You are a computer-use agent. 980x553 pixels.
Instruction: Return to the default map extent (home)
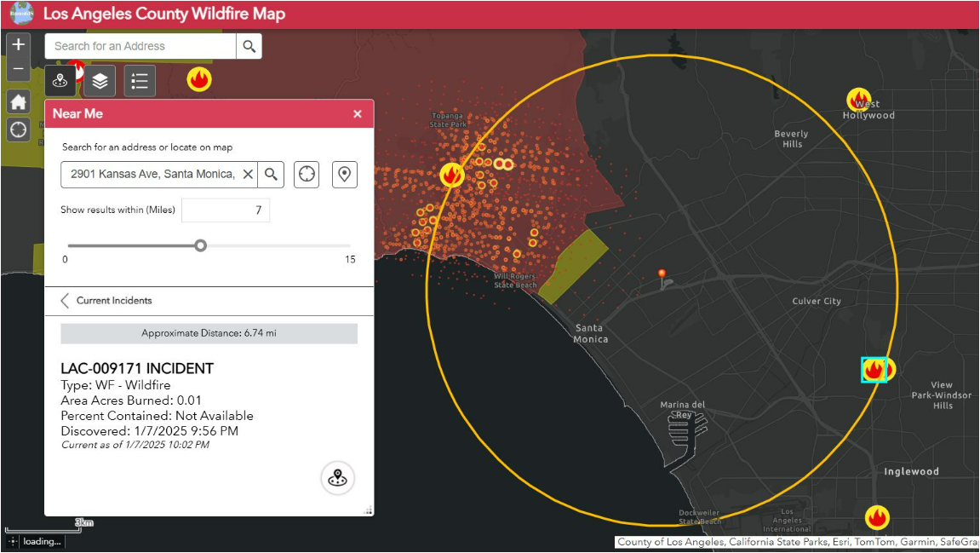[18, 101]
